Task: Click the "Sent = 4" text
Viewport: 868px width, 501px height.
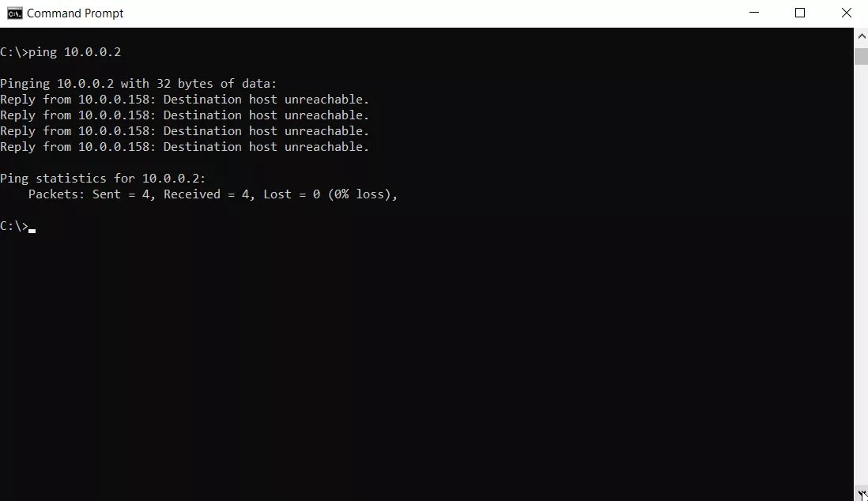Action: (121, 194)
